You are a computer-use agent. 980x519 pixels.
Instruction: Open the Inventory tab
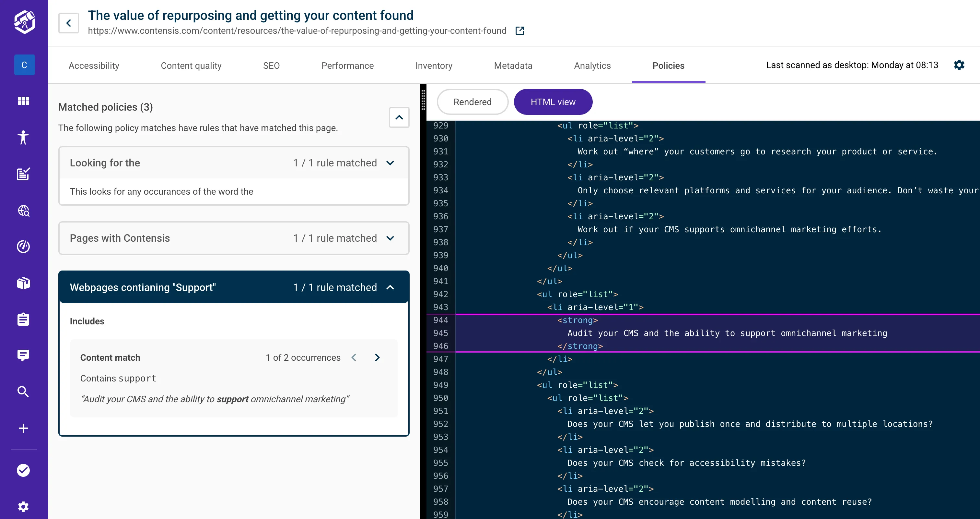click(x=434, y=66)
